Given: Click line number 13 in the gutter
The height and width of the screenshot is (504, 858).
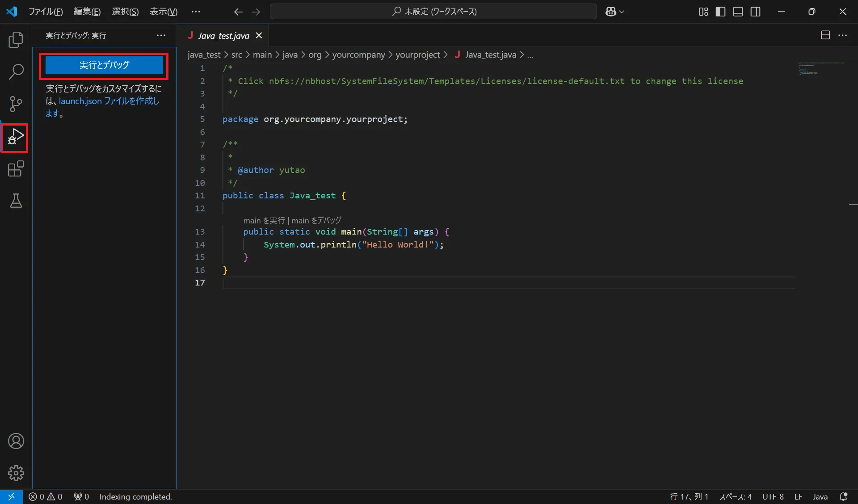Looking at the screenshot, I should [x=200, y=231].
